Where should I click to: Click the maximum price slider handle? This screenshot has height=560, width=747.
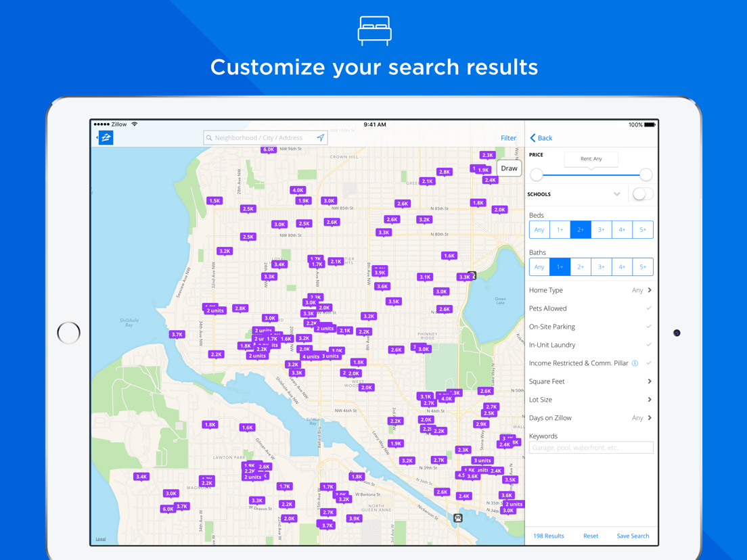(646, 174)
